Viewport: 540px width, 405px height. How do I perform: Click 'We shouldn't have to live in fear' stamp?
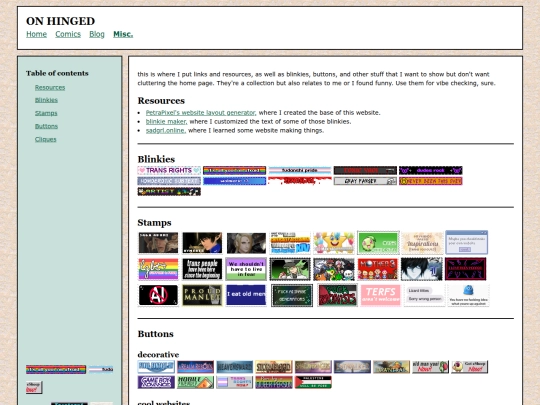(246, 269)
